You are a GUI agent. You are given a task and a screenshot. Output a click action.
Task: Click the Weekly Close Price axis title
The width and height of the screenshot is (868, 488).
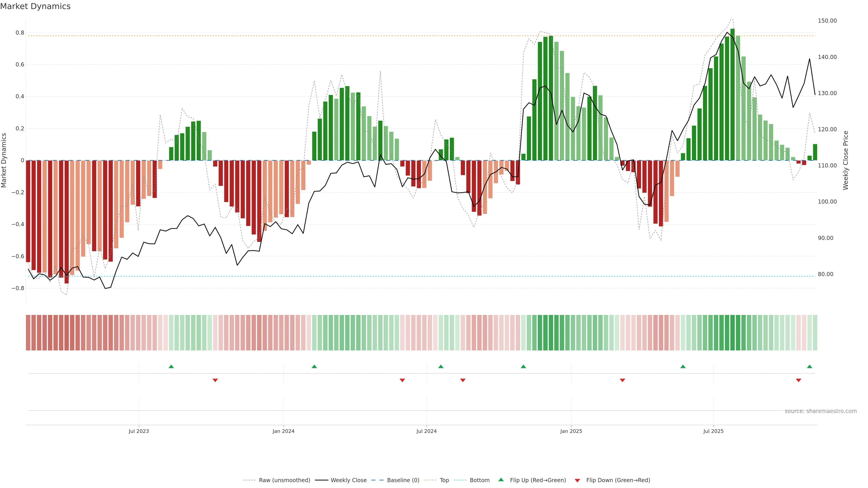pos(846,160)
